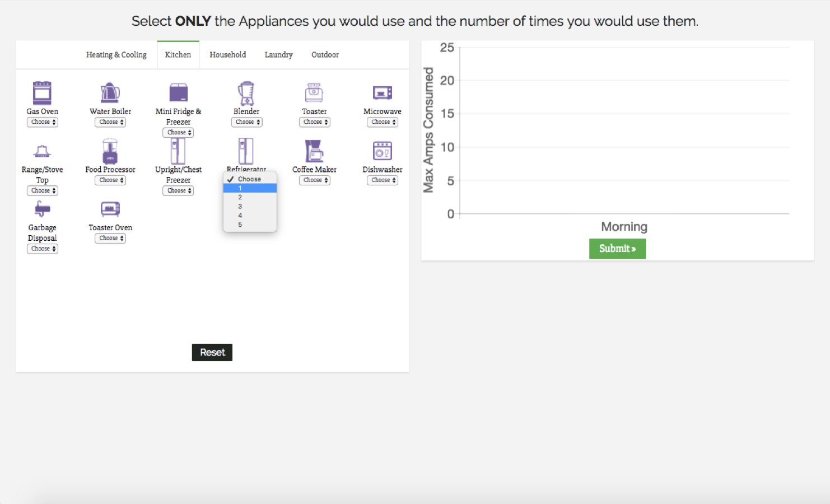Click the Microwave appliance icon
Viewport: 830px width, 504px height.
point(383,92)
